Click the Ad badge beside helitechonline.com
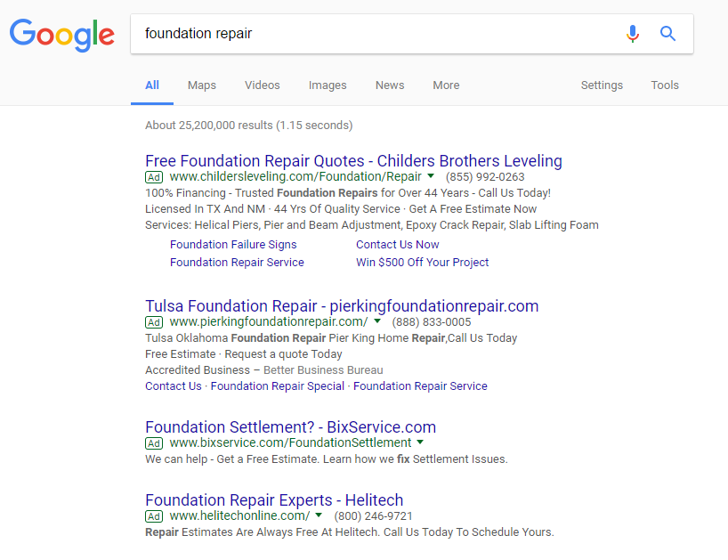 pos(154,516)
